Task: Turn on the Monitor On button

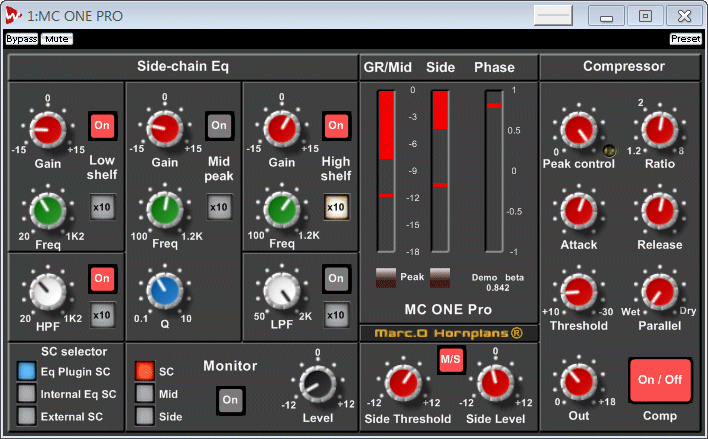Action: [x=230, y=400]
